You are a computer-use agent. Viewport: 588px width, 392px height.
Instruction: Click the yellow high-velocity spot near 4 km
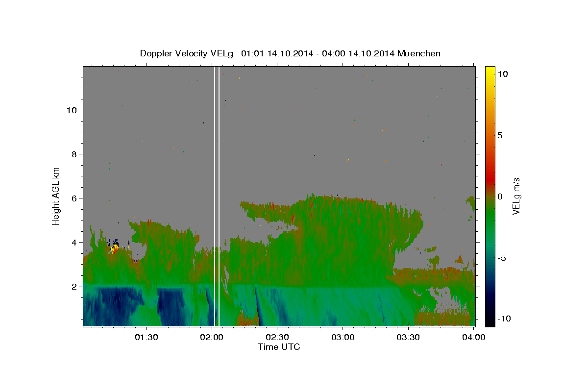click(114, 247)
